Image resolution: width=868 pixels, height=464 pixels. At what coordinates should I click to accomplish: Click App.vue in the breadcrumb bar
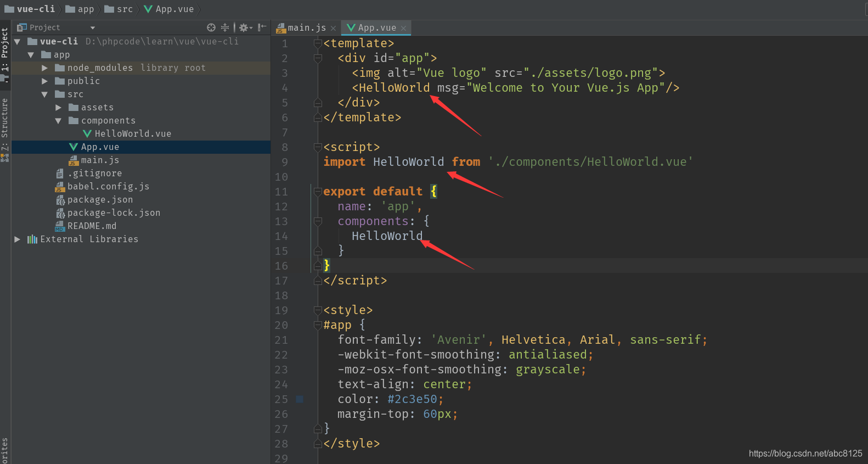(x=169, y=9)
